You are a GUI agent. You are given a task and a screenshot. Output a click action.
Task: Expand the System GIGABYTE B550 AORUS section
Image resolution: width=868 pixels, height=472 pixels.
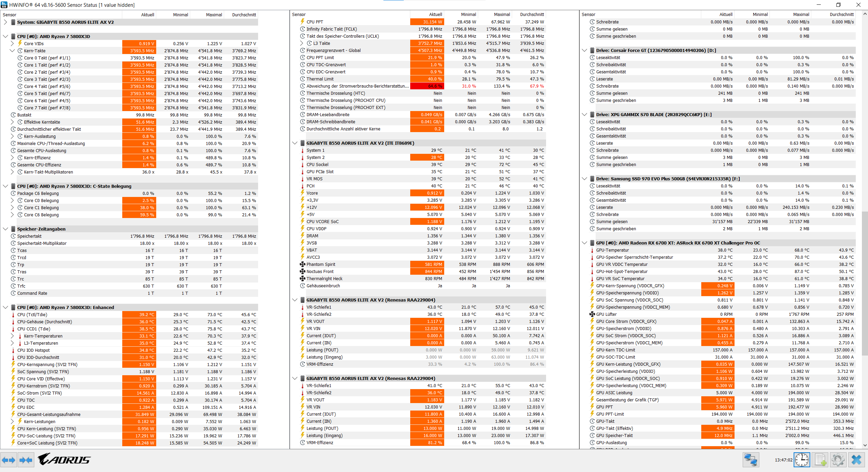click(x=5, y=22)
